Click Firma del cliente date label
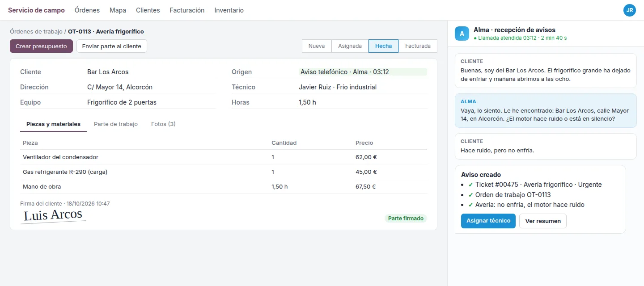Image resolution: width=644 pixels, height=286 pixels. click(65, 204)
